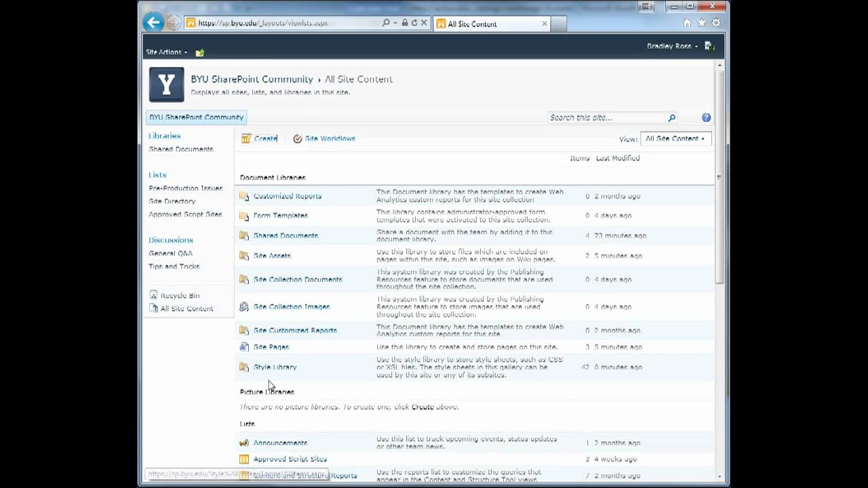Click the Customized Reports library icon
Screen dimensions: 868x488
coord(244,197)
